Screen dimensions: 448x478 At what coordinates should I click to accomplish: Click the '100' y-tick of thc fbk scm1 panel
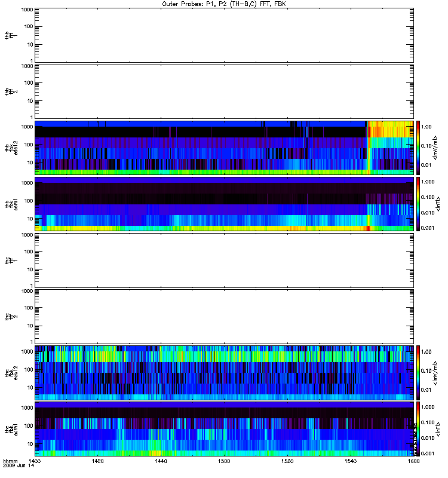[x=29, y=426]
